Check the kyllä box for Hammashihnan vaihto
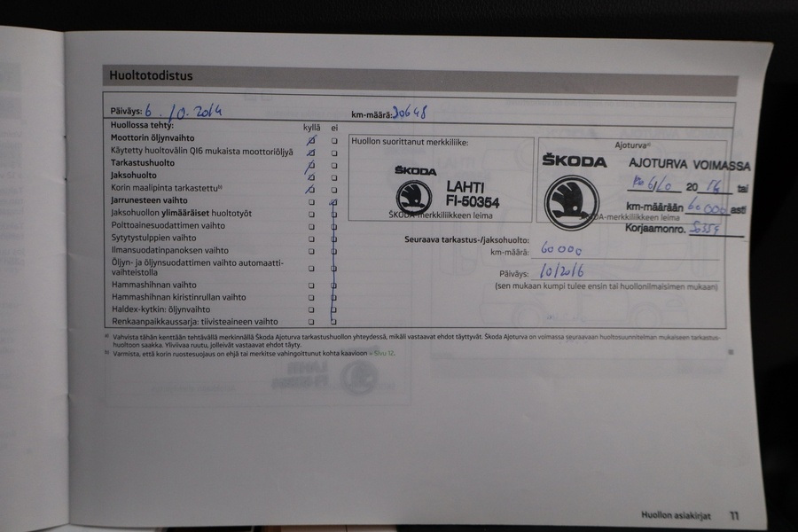The image size is (798, 532). coord(311,285)
